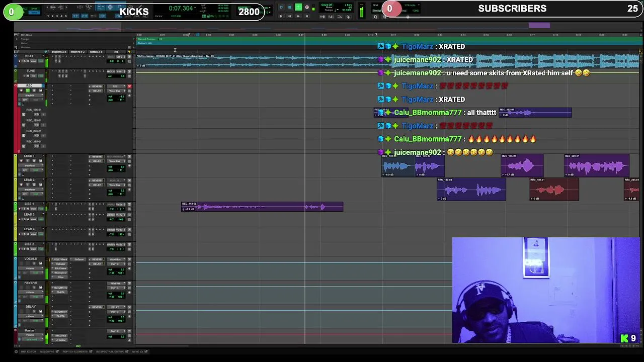Click the Fast Forward transport button
This screenshot has height=362, width=644.
click(x=298, y=16)
